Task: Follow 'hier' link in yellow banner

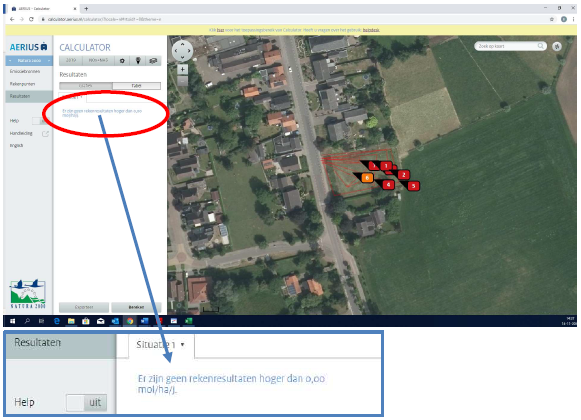Action: click(220, 30)
